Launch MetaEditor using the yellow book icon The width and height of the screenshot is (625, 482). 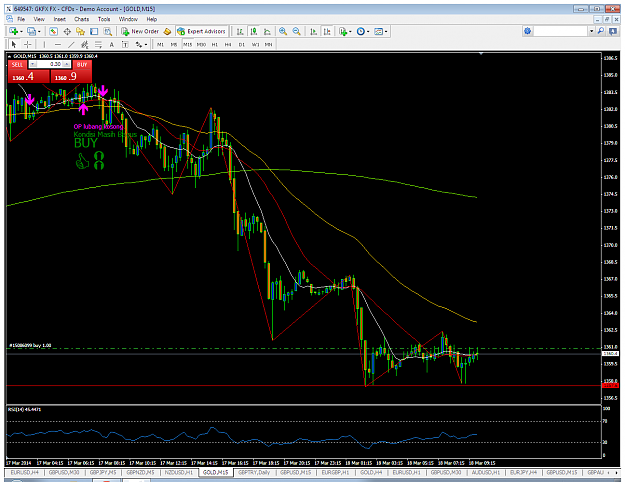coord(167,31)
